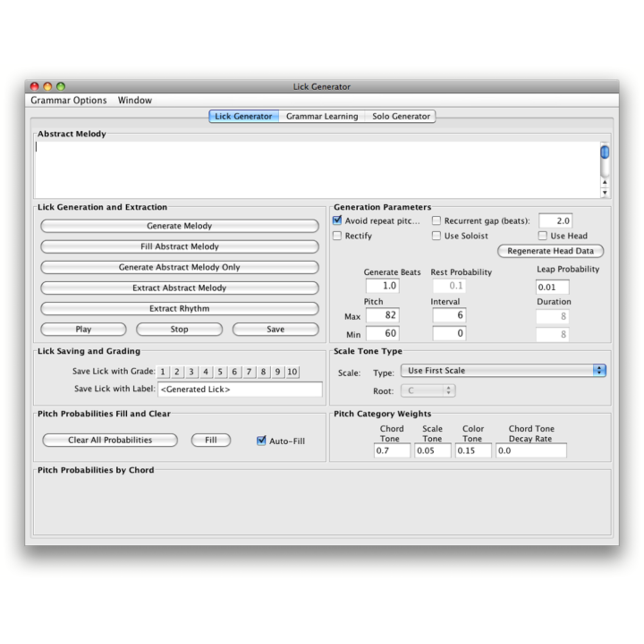Clear All Probabilities

110,440
